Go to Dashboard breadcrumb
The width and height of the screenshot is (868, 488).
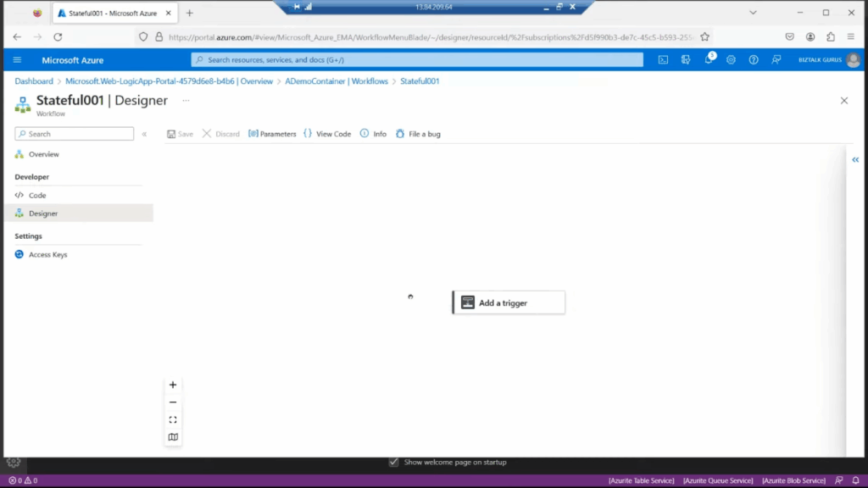click(x=34, y=80)
